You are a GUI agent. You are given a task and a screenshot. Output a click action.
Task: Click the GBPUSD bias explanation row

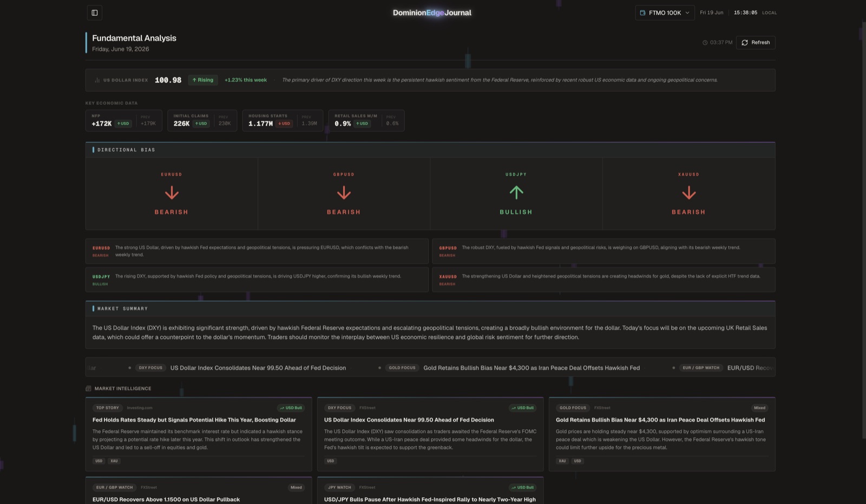coord(603,251)
